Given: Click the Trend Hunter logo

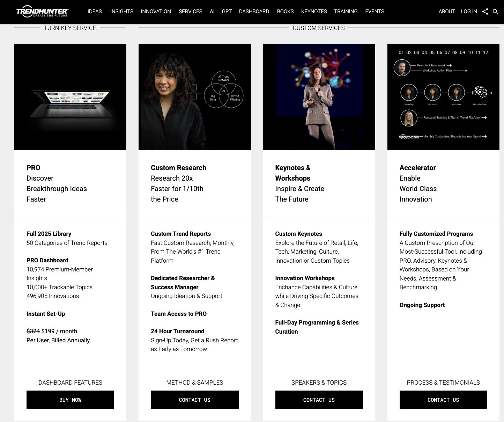Looking at the screenshot, I should (x=42, y=11).
